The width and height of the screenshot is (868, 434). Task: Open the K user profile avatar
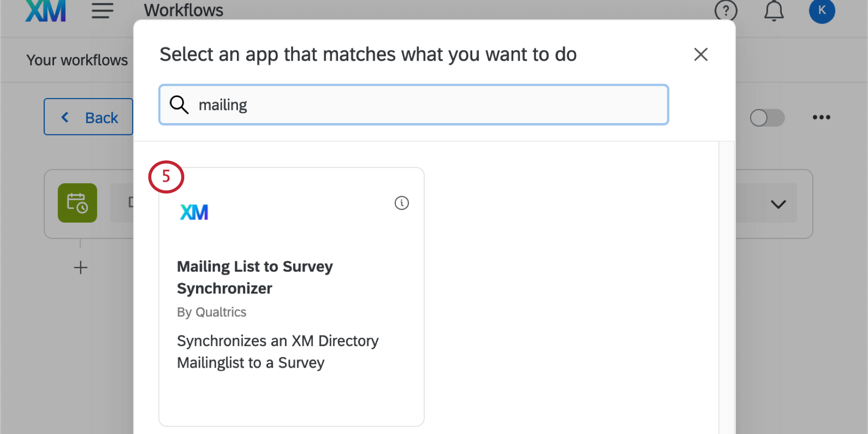[822, 10]
